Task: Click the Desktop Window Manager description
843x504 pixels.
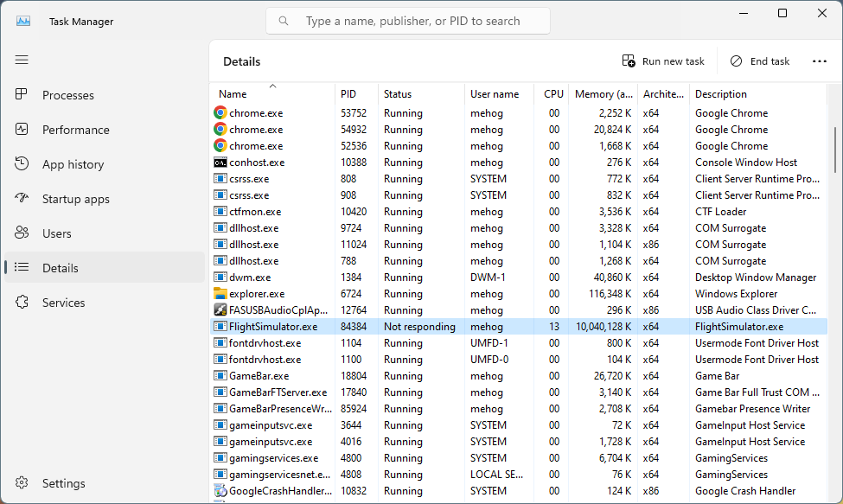Action: click(x=756, y=278)
